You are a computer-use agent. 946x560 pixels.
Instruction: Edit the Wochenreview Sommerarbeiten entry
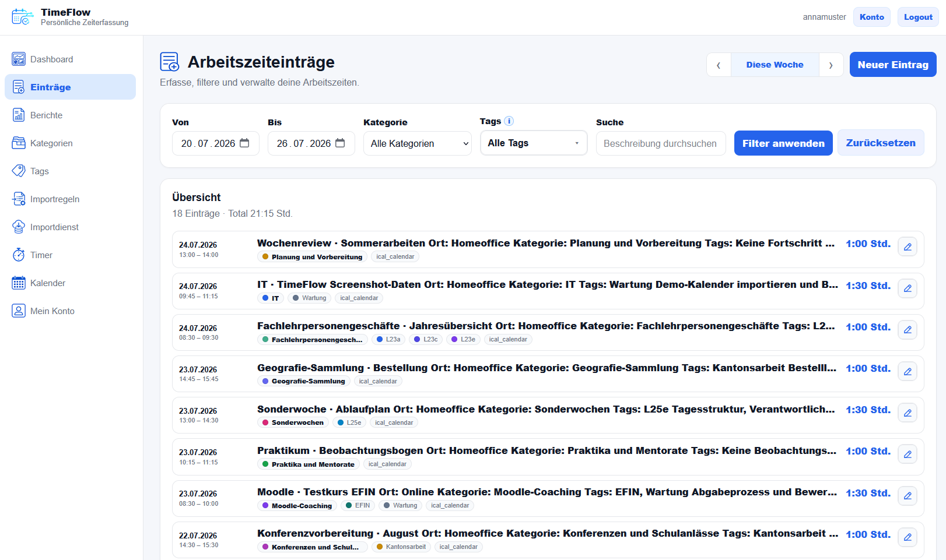tap(908, 247)
